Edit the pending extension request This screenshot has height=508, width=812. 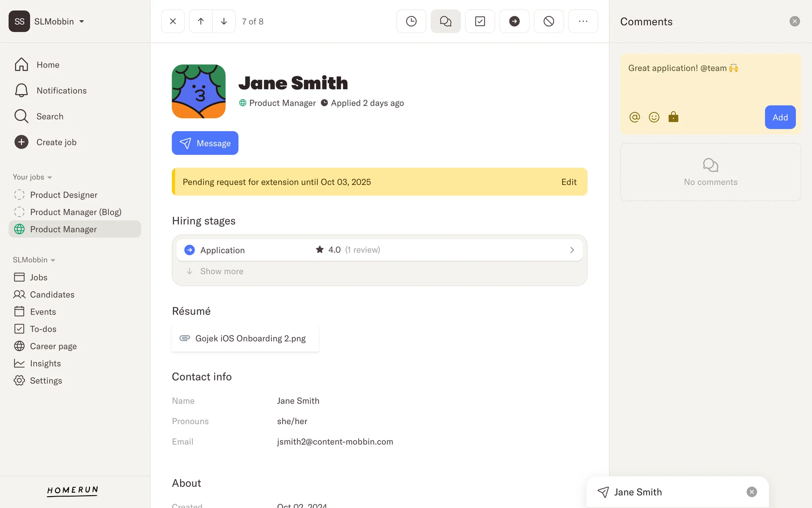tap(568, 182)
